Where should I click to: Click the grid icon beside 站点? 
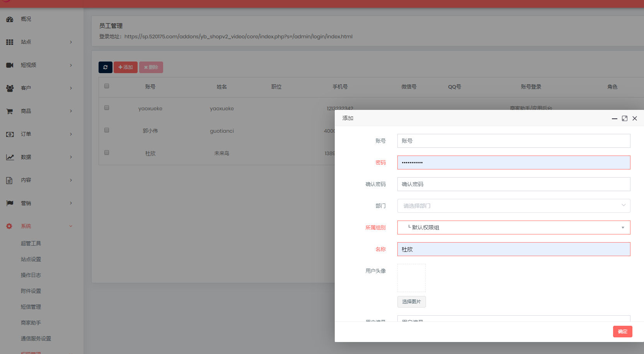click(x=10, y=42)
